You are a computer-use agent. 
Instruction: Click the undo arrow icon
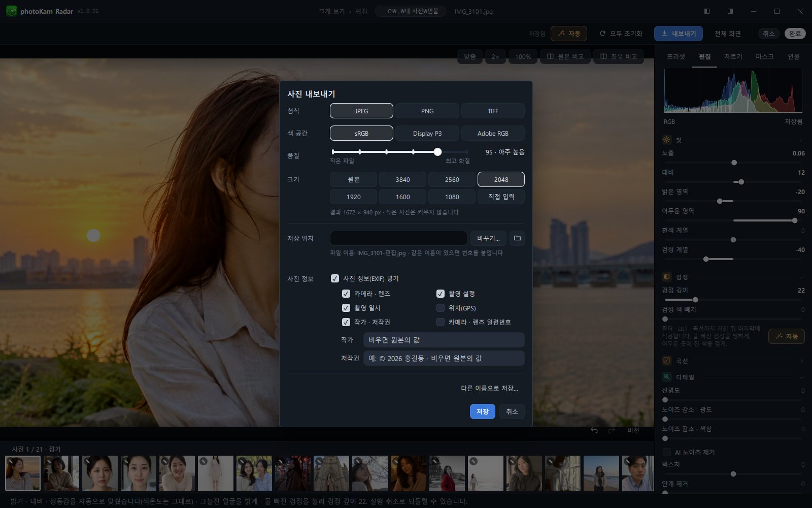coord(594,430)
